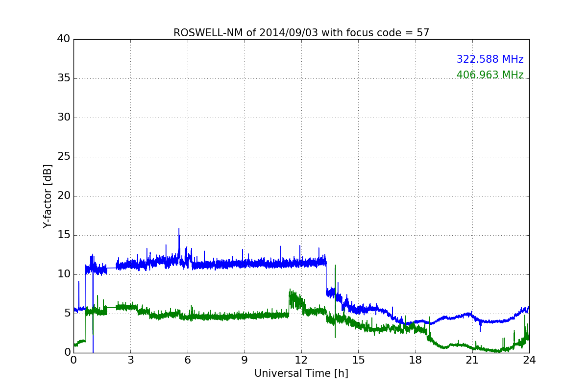The width and height of the screenshot is (588, 392).
Task: Click the x-axis tick label '9'
Action: coord(245,360)
